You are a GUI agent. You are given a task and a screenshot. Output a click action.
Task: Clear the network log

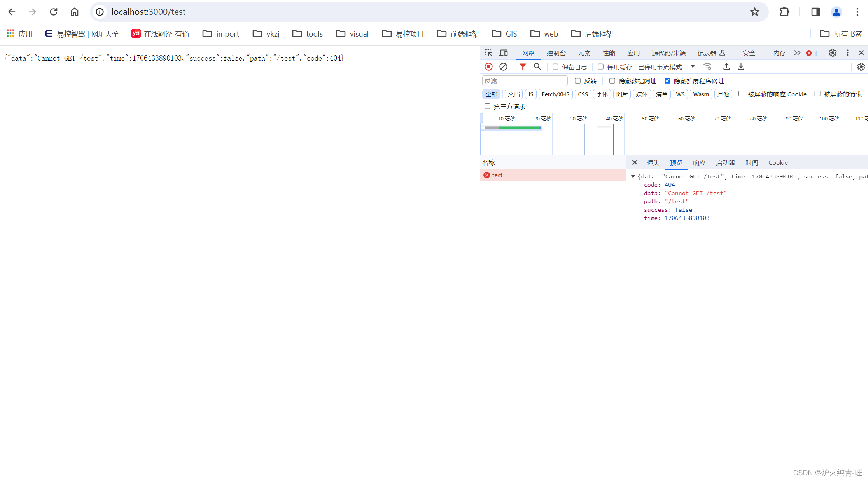(503, 67)
